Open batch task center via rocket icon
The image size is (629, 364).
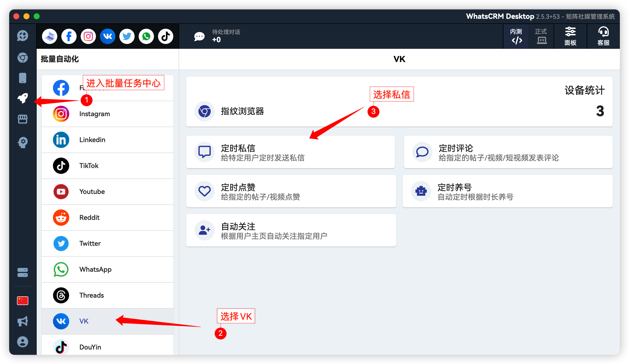point(22,99)
